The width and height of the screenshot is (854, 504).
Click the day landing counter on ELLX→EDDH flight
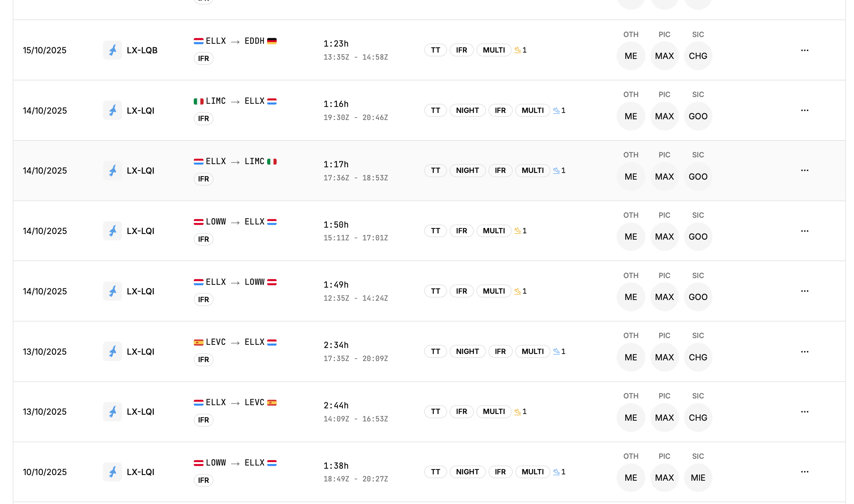(521, 50)
